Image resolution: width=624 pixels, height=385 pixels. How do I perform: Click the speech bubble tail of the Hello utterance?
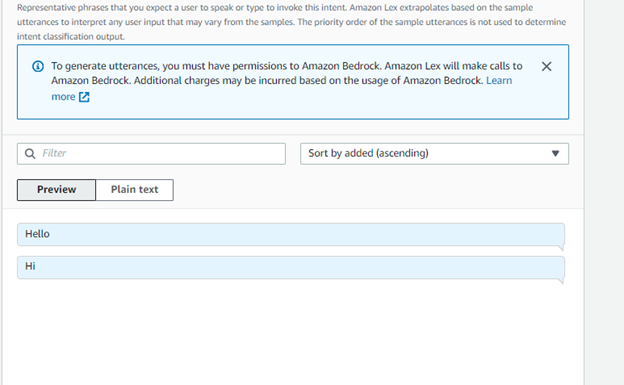click(561, 248)
